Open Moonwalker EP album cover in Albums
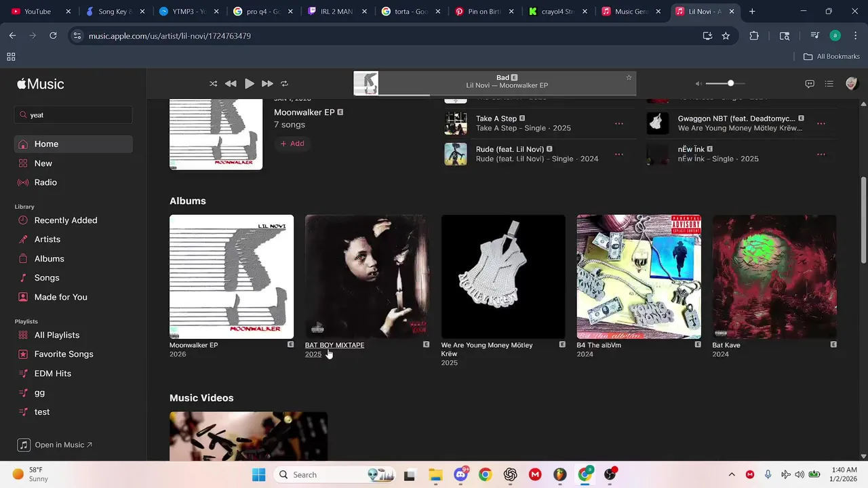The image size is (868, 488). [x=231, y=277]
